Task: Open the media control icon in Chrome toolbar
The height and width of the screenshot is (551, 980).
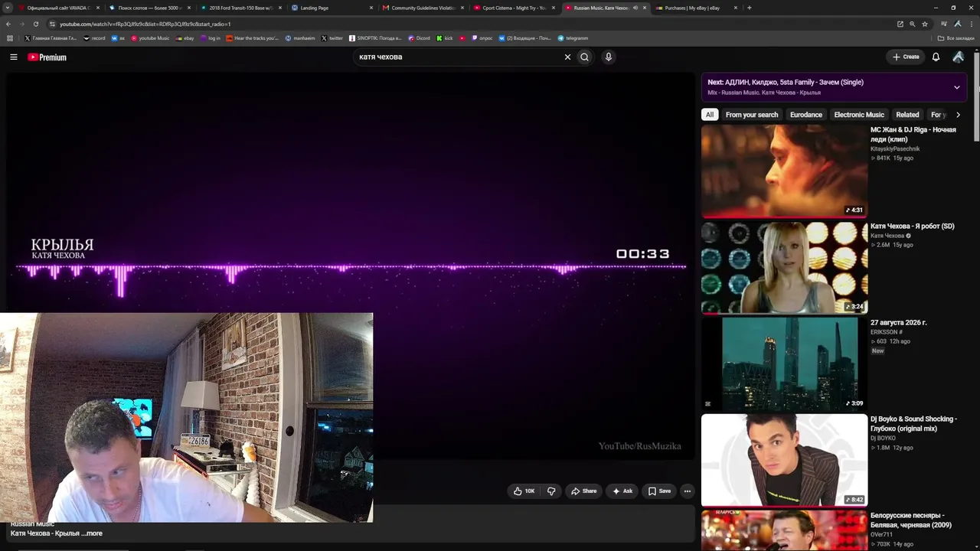Action: coord(944,24)
